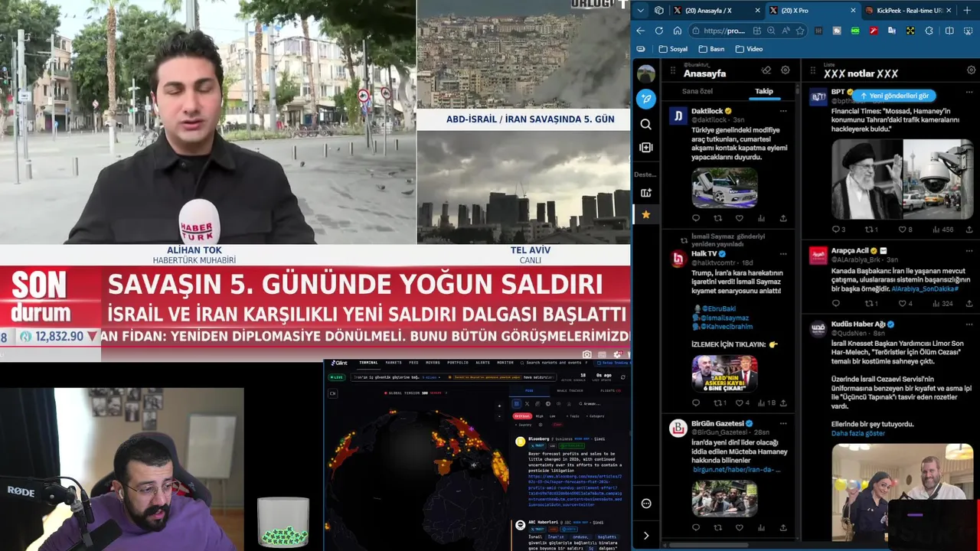
Task: Share the Daktilock post
Action: coord(783,218)
